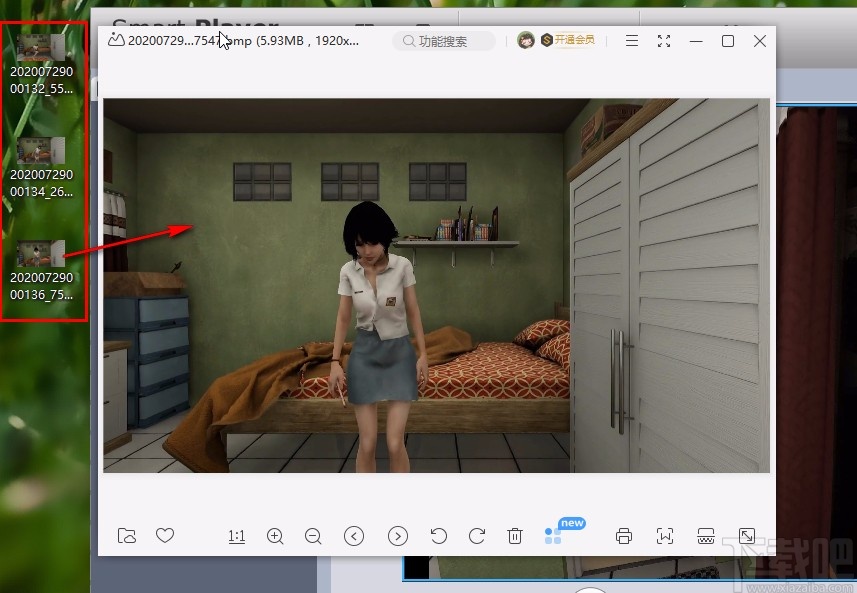857x593 pixels.
Task: Close the image viewer window
Action: click(x=759, y=41)
